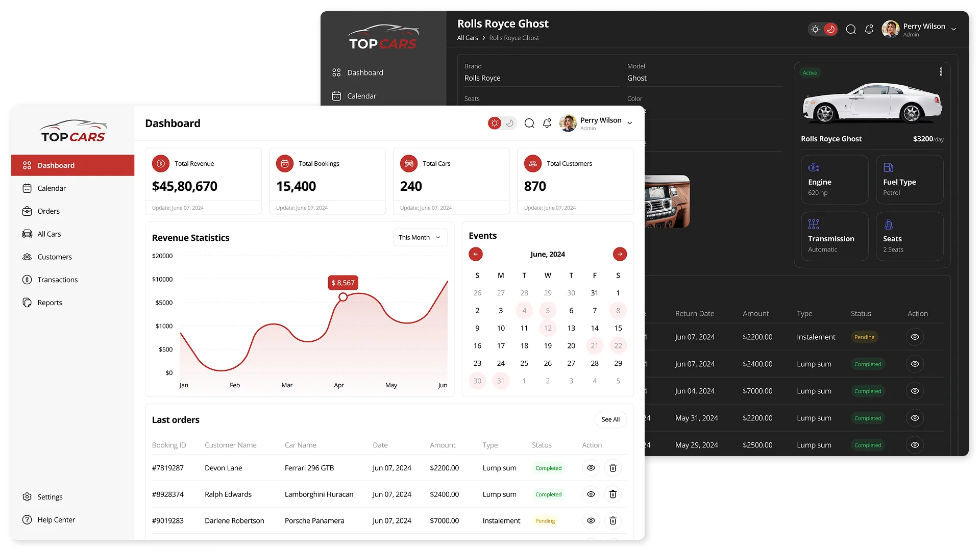
Task: Click the dark window notification bell
Action: pyautogui.click(x=869, y=30)
